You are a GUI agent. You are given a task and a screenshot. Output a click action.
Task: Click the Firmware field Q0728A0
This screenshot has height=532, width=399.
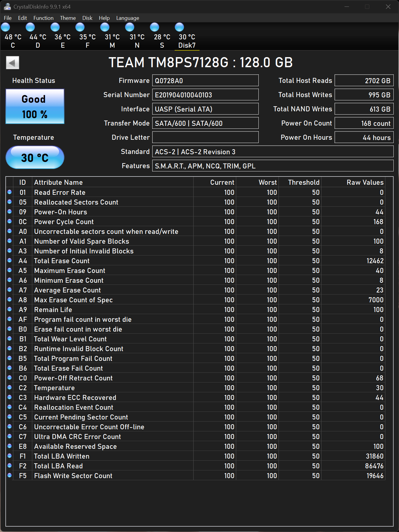(x=205, y=80)
